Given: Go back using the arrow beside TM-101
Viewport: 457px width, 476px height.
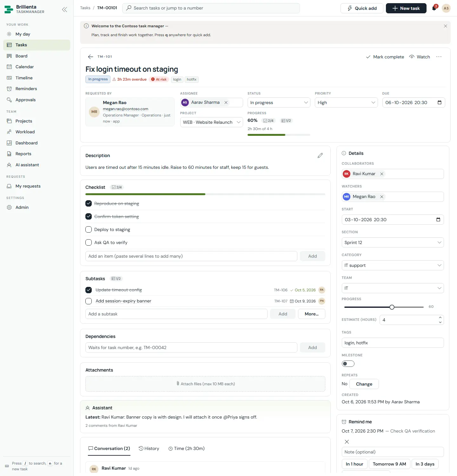Looking at the screenshot, I should tap(90, 57).
